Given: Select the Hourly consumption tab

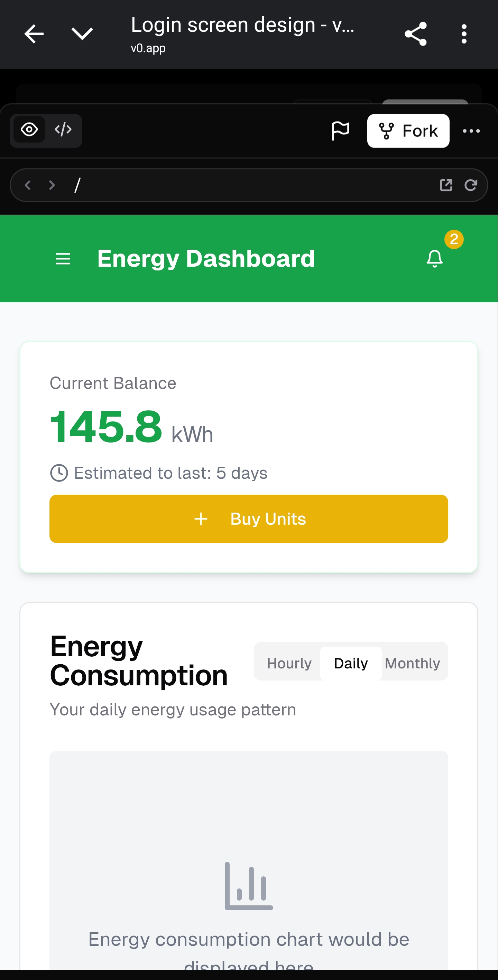Looking at the screenshot, I should 289,663.
